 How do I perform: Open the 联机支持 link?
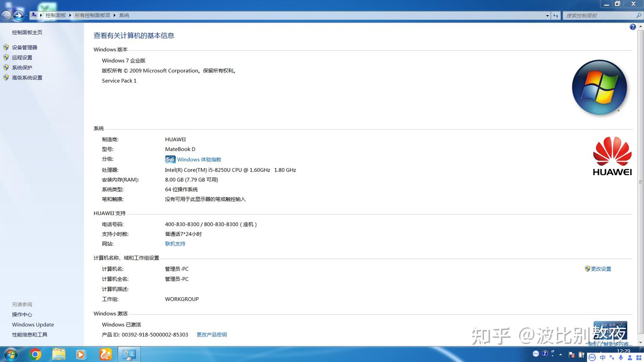[175, 244]
